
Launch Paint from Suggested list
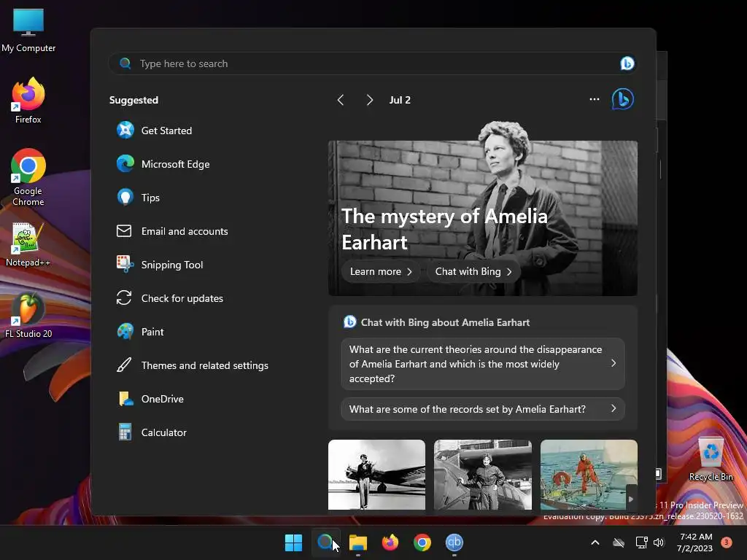click(140, 332)
